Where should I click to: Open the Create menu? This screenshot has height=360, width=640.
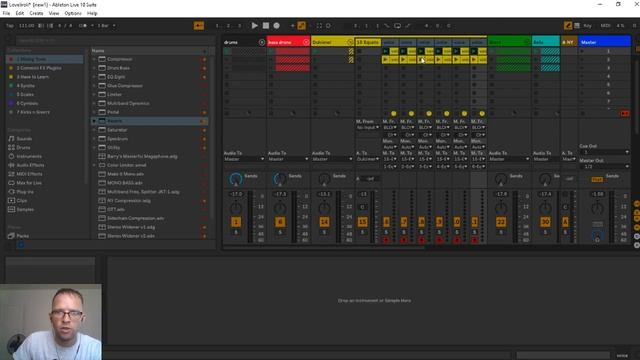[36, 13]
